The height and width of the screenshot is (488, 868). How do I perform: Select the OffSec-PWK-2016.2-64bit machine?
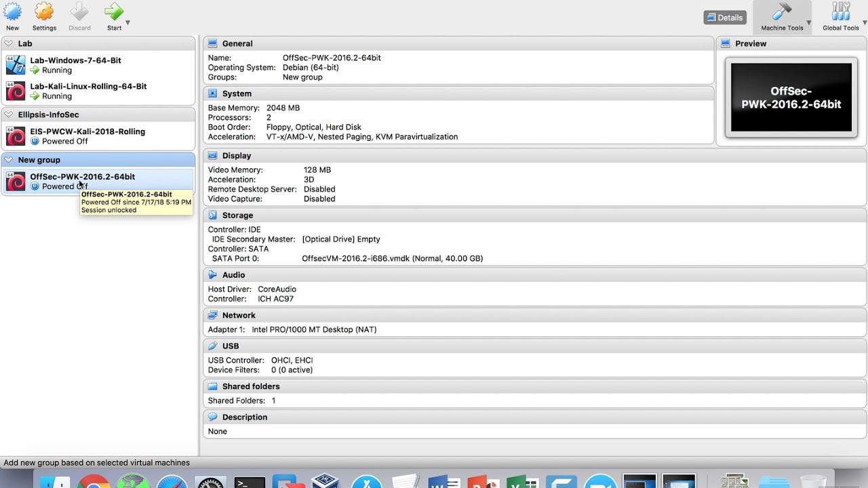(x=98, y=181)
